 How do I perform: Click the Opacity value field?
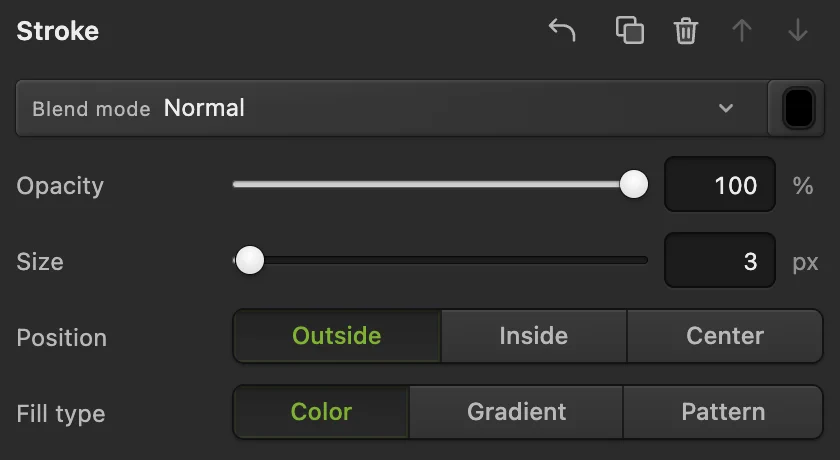[x=719, y=184]
